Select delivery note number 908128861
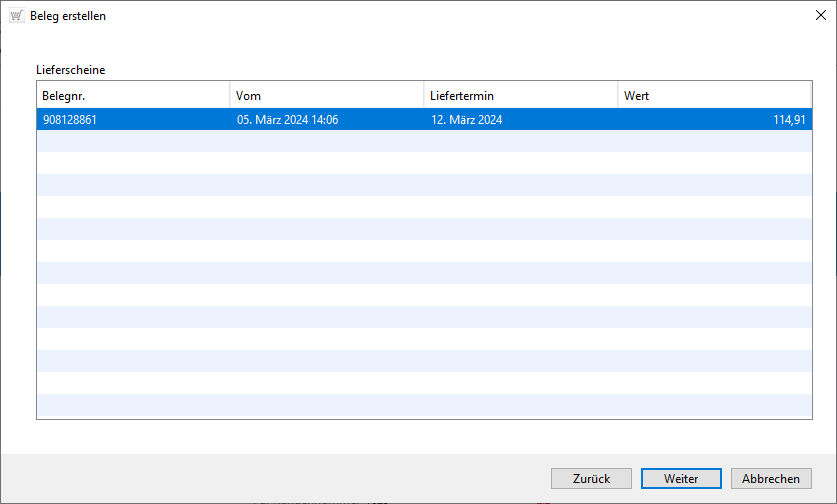The image size is (837, 504). point(70,120)
